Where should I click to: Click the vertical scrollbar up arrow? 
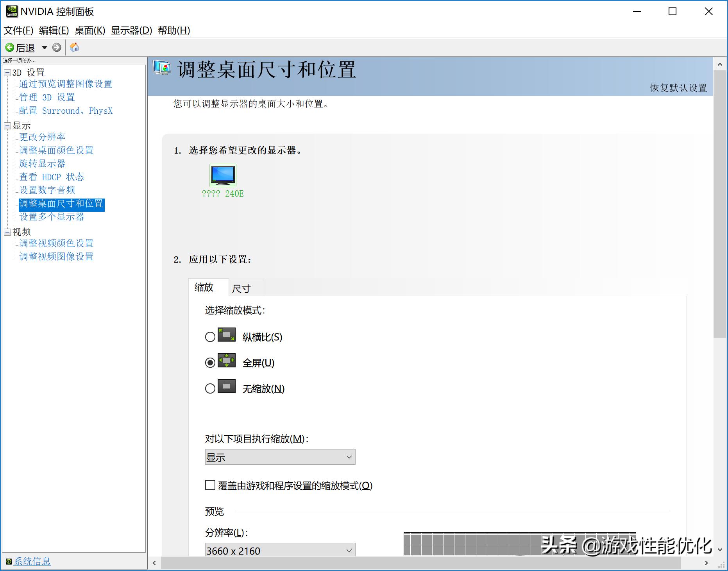tap(720, 64)
